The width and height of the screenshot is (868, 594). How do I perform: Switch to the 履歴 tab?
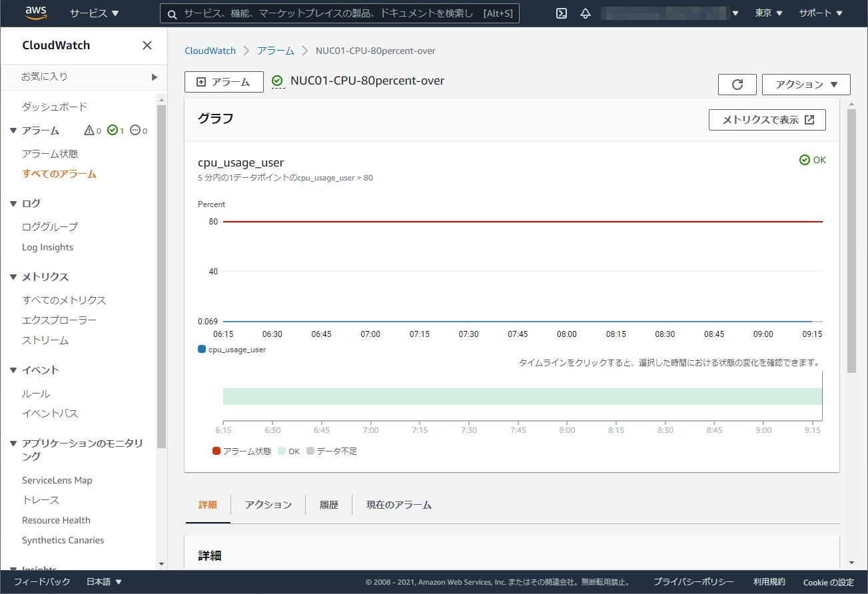[329, 505]
